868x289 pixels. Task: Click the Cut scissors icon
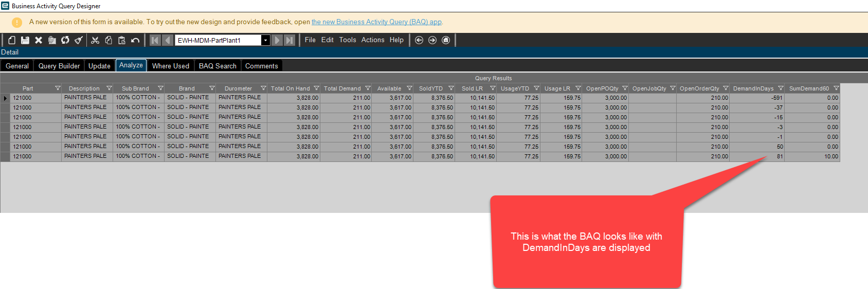[x=95, y=40]
